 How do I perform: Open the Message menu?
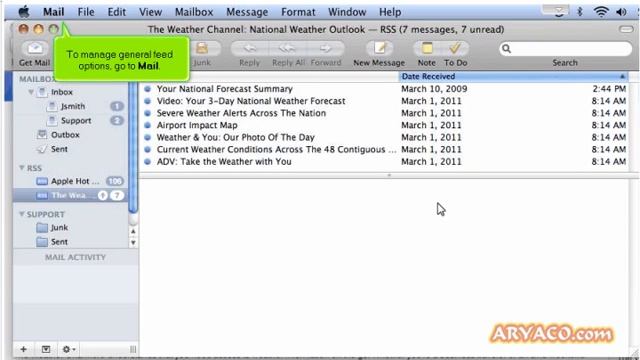tap(247, 12)
